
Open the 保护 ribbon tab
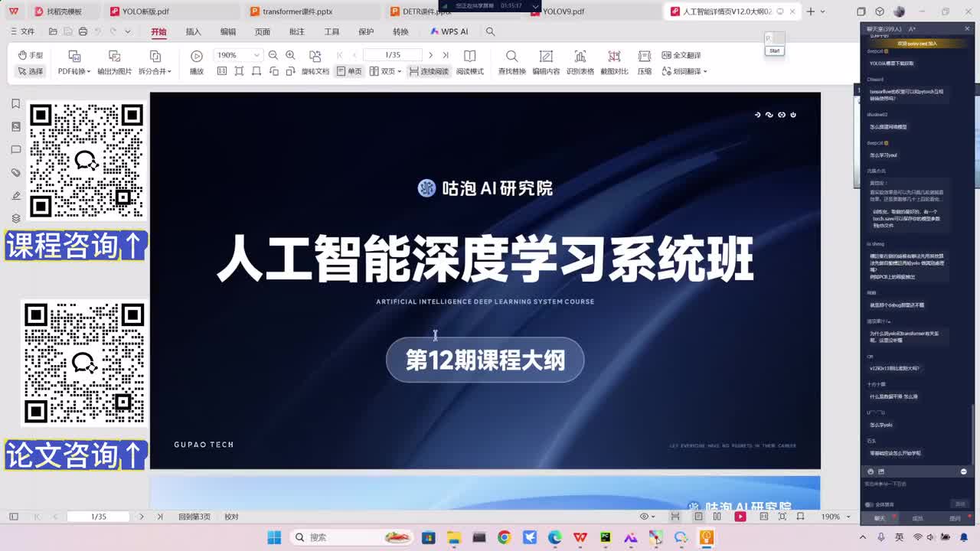[x=366, y=31]
